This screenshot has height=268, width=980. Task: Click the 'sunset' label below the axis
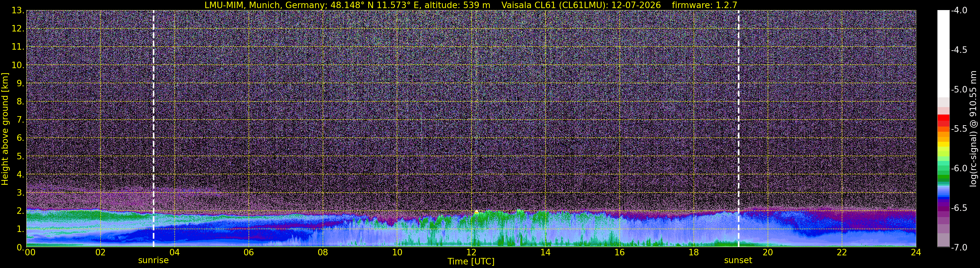[x=738, y=261]
